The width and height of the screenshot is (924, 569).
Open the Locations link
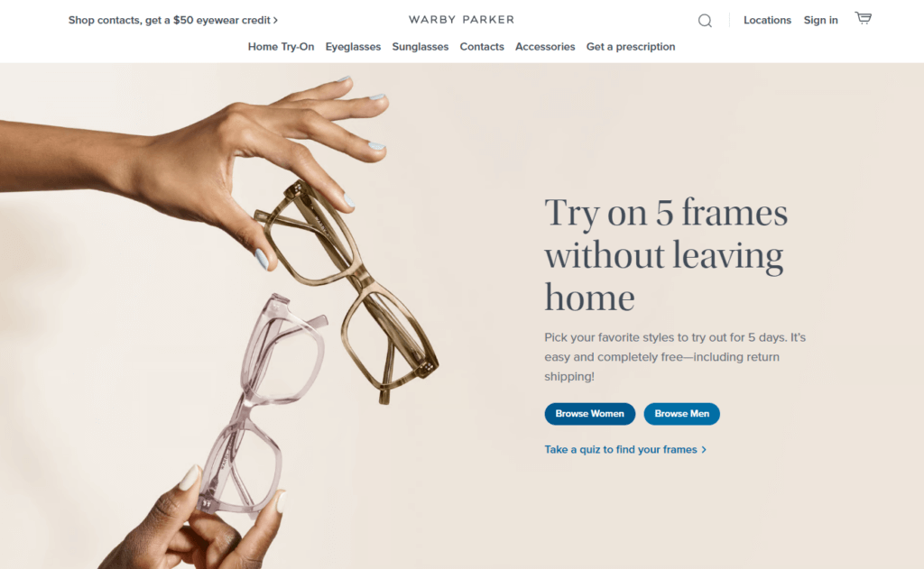coord(767,20)
